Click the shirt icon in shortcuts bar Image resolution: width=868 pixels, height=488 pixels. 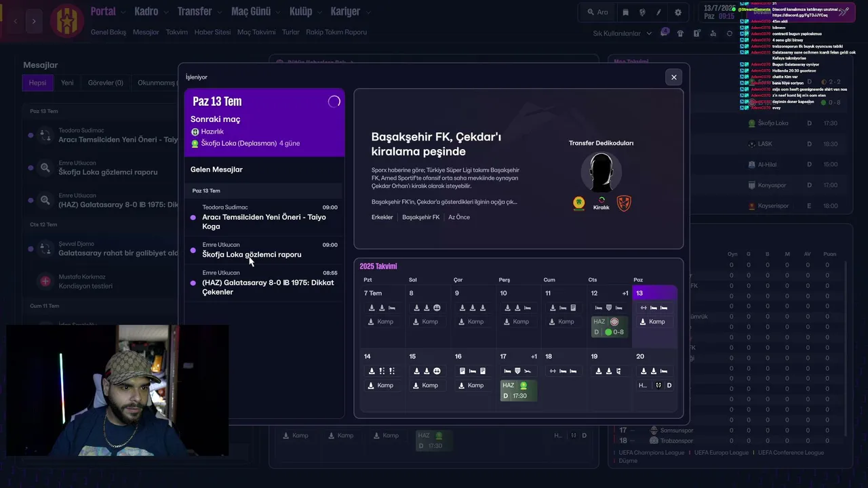click(680, 33)
